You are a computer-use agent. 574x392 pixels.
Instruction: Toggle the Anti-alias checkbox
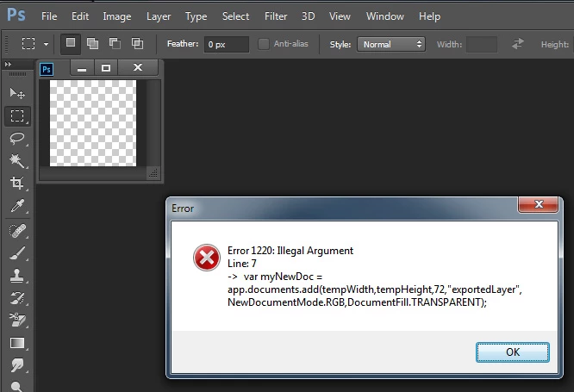pyautogui.click(x=263, y=44)
